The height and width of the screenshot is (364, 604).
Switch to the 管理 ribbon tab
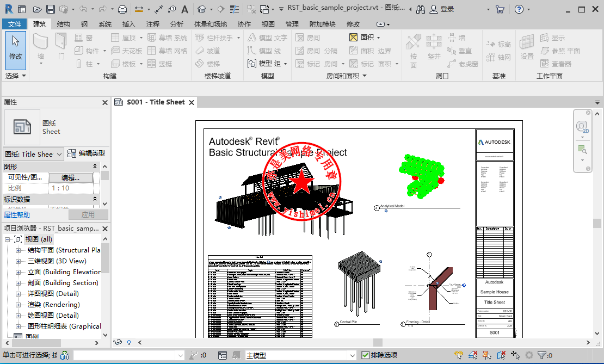click(x=292, y=24)
